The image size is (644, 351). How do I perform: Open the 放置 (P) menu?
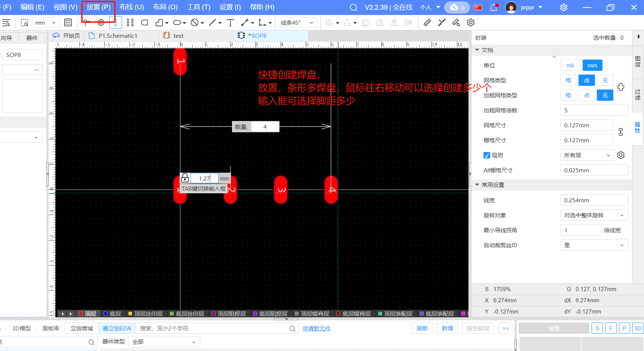[x=99, y=7]
